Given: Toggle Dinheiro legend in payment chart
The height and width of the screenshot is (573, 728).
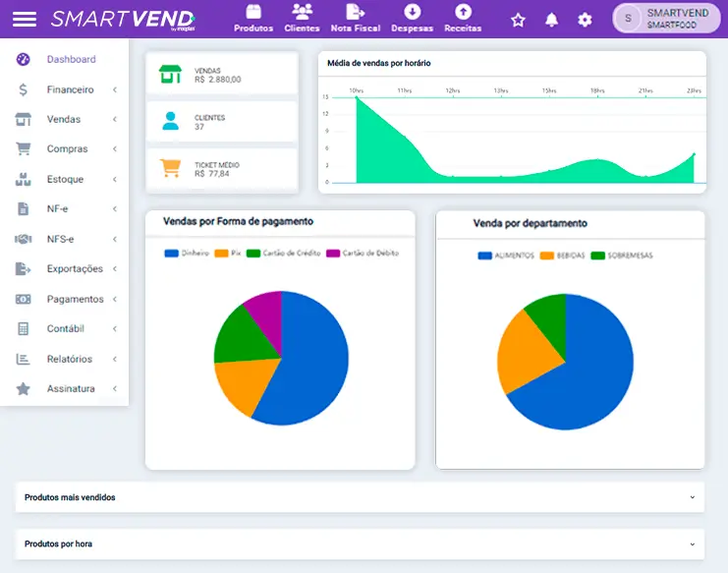Looking at the screenshot, I should 187,253.
